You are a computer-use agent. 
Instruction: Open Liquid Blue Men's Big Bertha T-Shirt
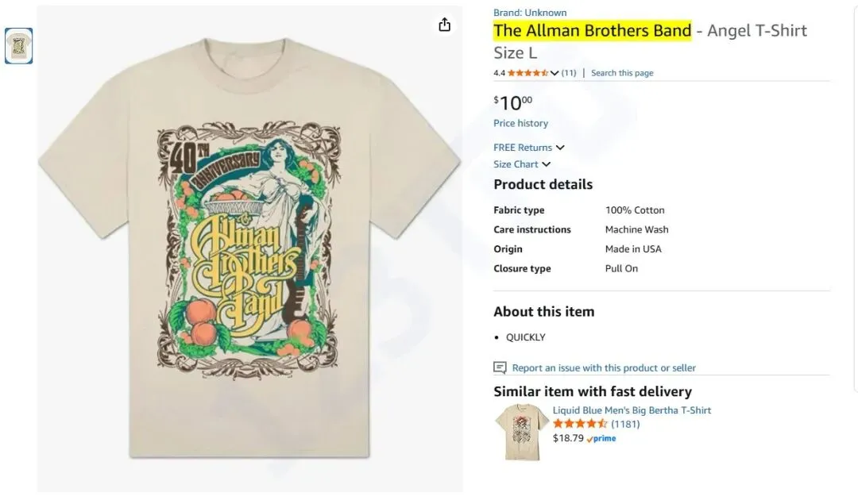(632, 410)
